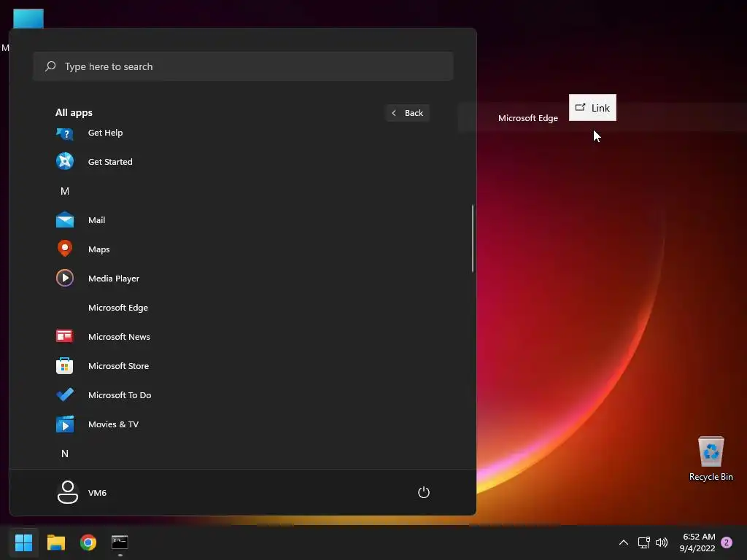The width and height of the screenshot is (747, 560).
Task: Open the Microsoft Store bag icon
Action: click(x=65, y=366)
